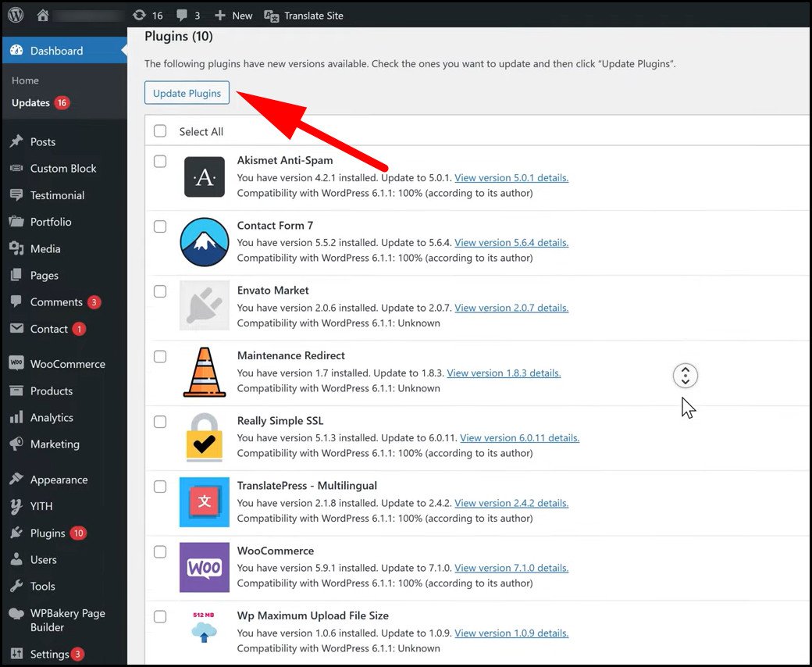Enable the TranslatePress - Multilingual checkbox
This screenshot has width=812, height=667.
pos(160,487)
